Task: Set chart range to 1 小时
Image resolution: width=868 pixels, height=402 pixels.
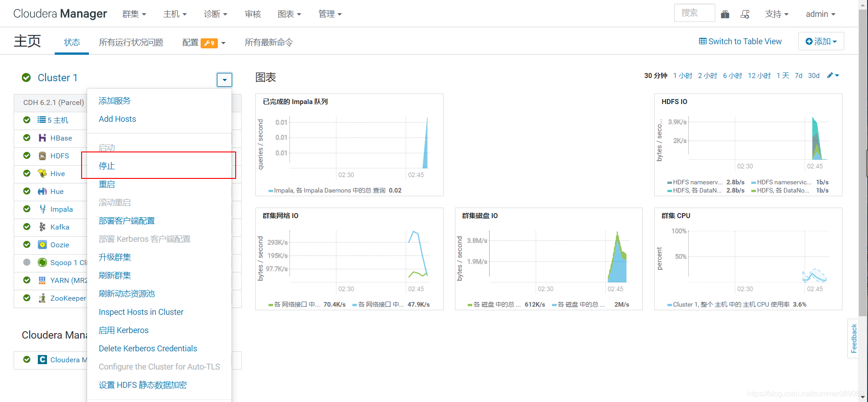Action: [x=682, y=76]
